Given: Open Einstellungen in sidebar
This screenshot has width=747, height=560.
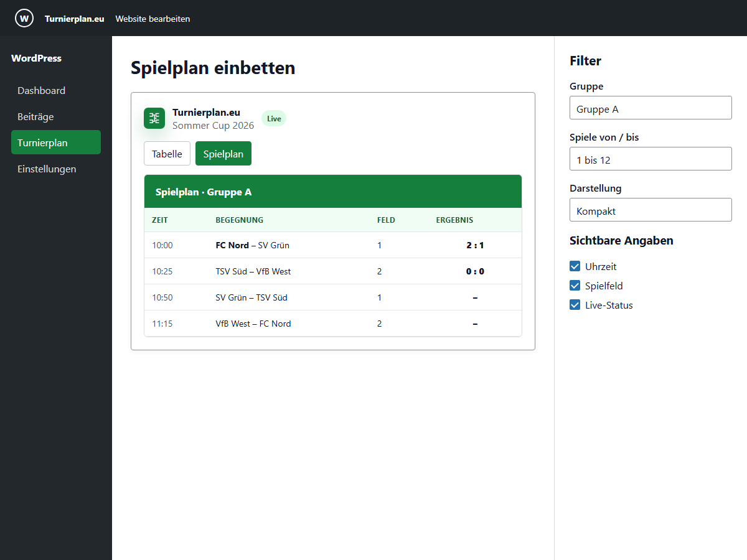Looking at the screenshot, I should point(56,169).
